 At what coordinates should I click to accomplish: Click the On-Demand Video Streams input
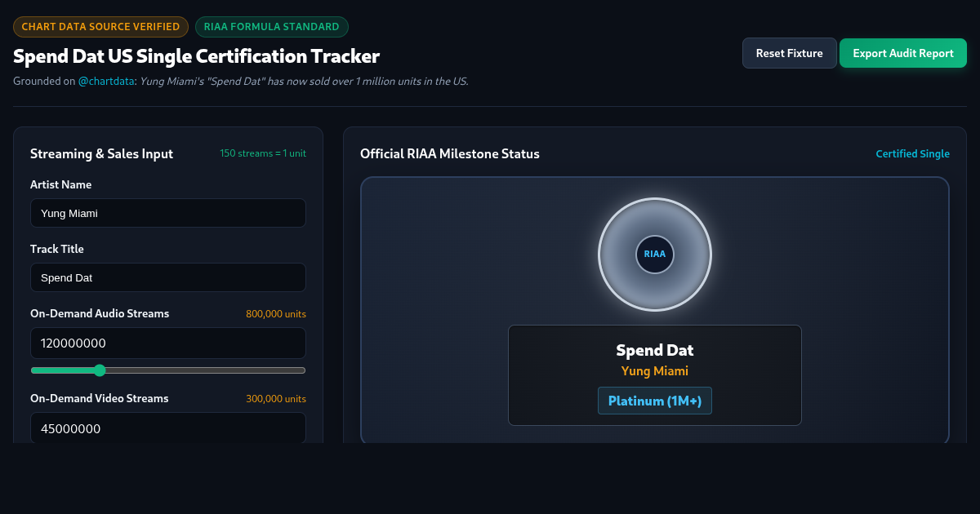(x=168, y=428)
